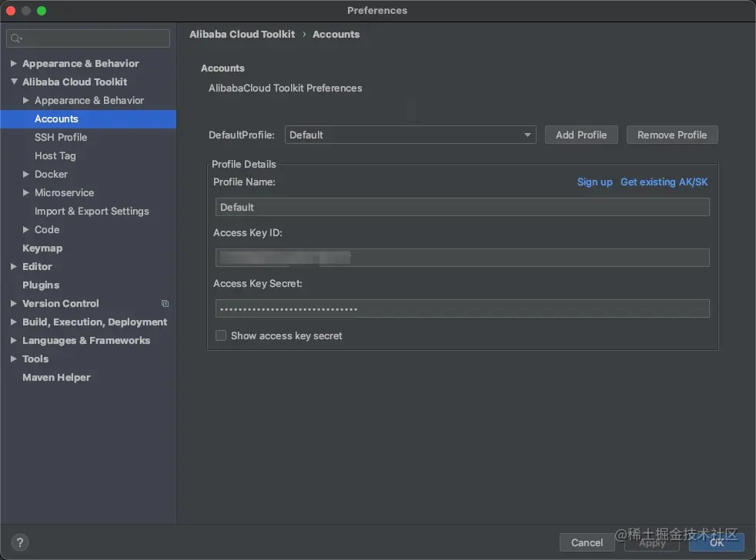Click the Profile Name: label

click(245, 182)
